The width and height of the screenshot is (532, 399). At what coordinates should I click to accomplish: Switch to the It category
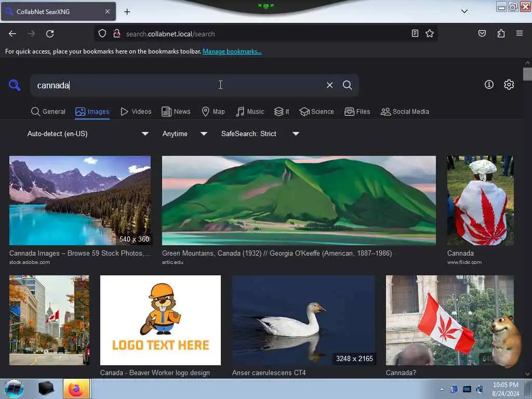pyautogui.click(x=282, y=111)
